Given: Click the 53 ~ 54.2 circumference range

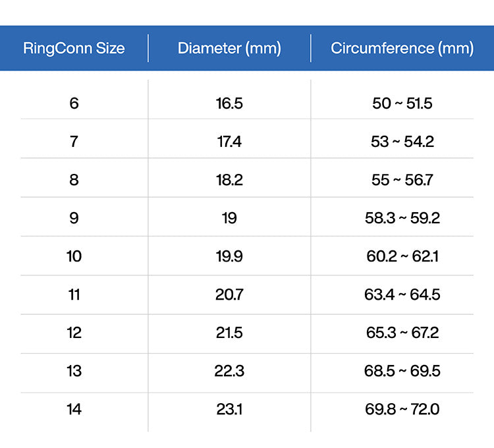Looking at the screenshot, I should click(402, 142).
